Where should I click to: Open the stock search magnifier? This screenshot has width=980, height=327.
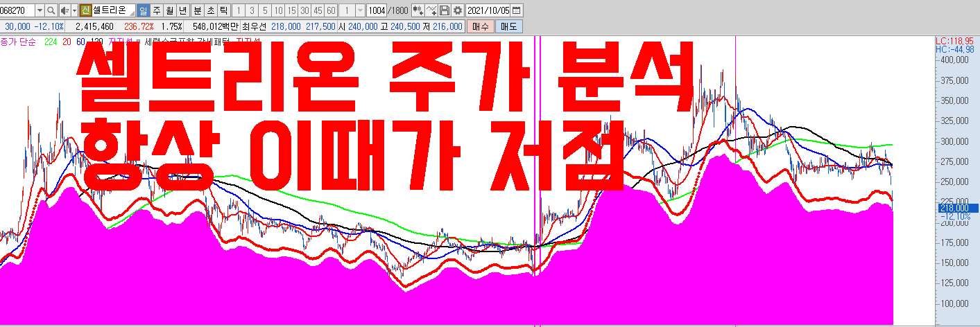[51, 10]
